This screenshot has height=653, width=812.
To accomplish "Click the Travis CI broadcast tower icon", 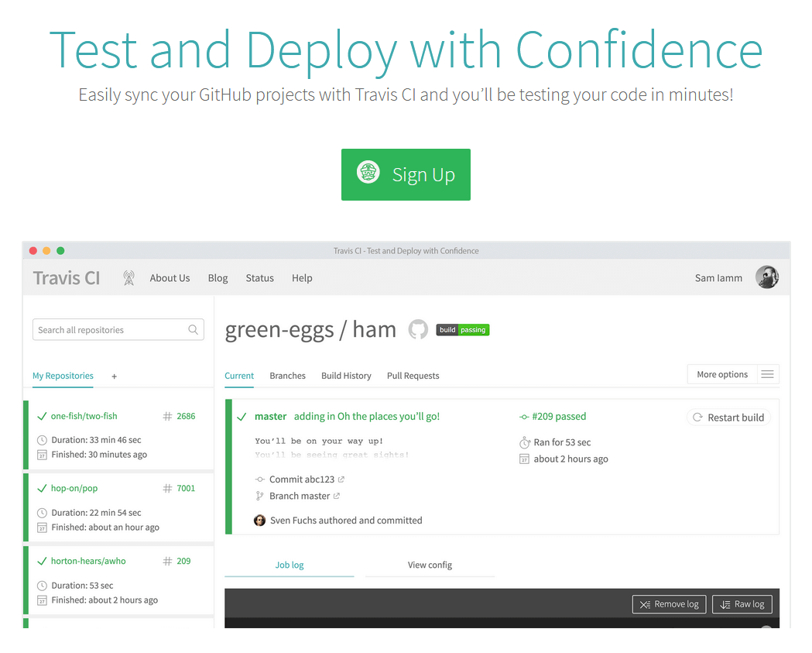I will point(129,278).
